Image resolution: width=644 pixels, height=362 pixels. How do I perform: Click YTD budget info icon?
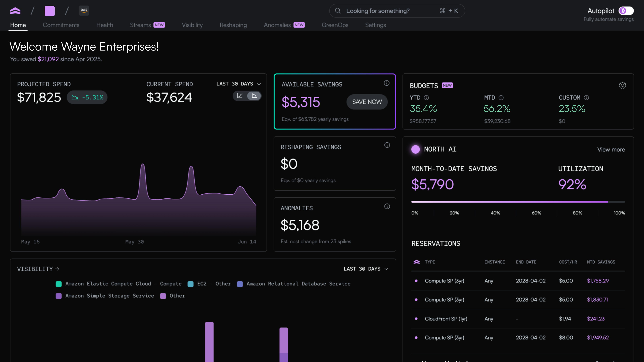point(426,97)
